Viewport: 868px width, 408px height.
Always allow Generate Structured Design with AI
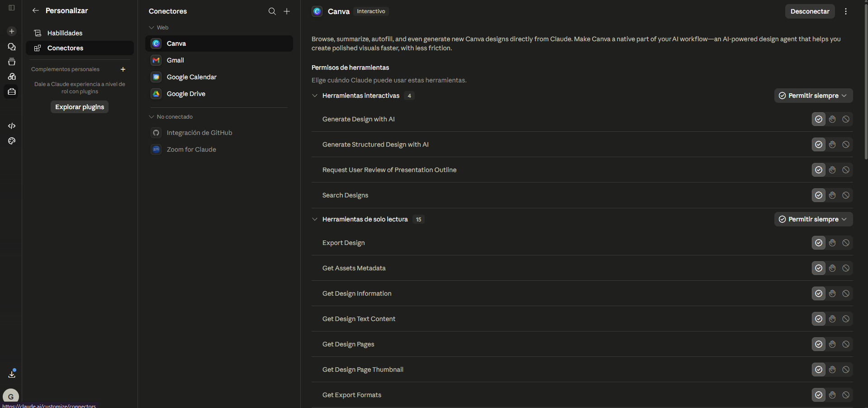819,144
